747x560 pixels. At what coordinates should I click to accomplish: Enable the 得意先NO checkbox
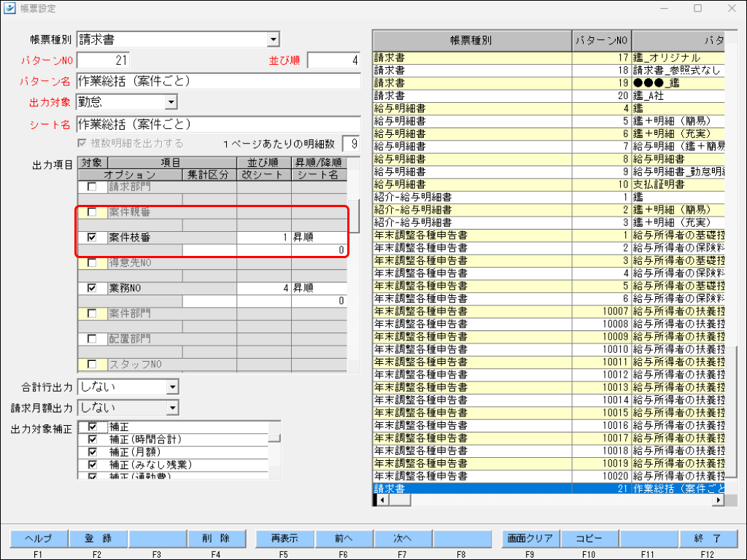(91, 262)
